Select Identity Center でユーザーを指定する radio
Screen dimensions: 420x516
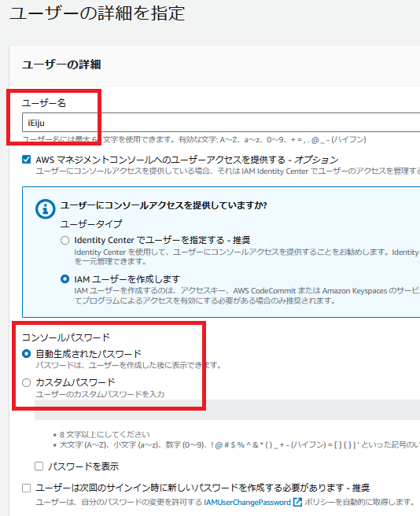[64, 240]
